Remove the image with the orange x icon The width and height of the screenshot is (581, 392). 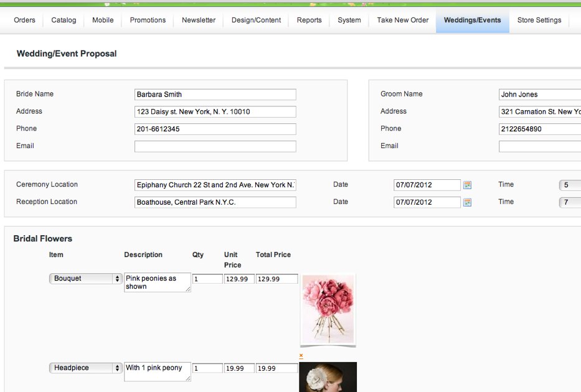pyautogui.click(x=301, y=356)
